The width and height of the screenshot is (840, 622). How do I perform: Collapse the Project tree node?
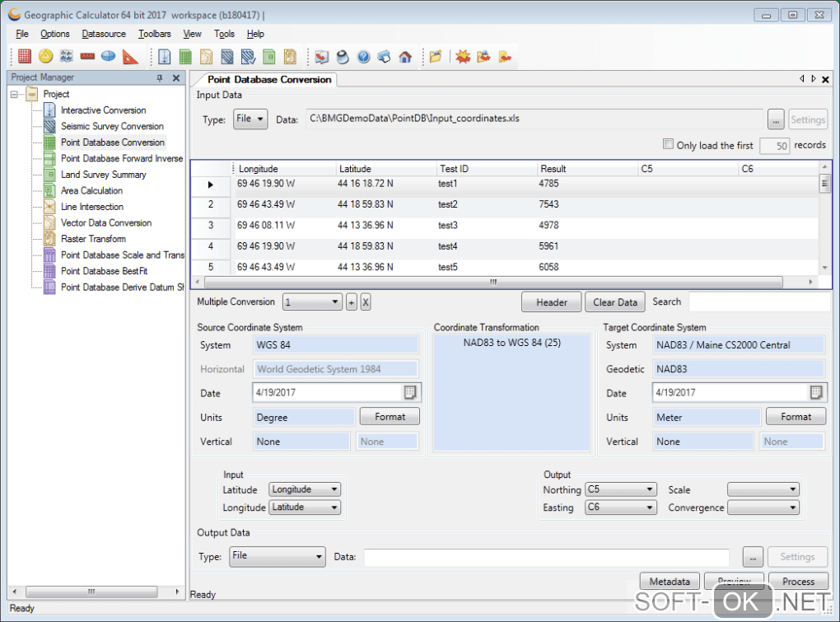point(15,94)
